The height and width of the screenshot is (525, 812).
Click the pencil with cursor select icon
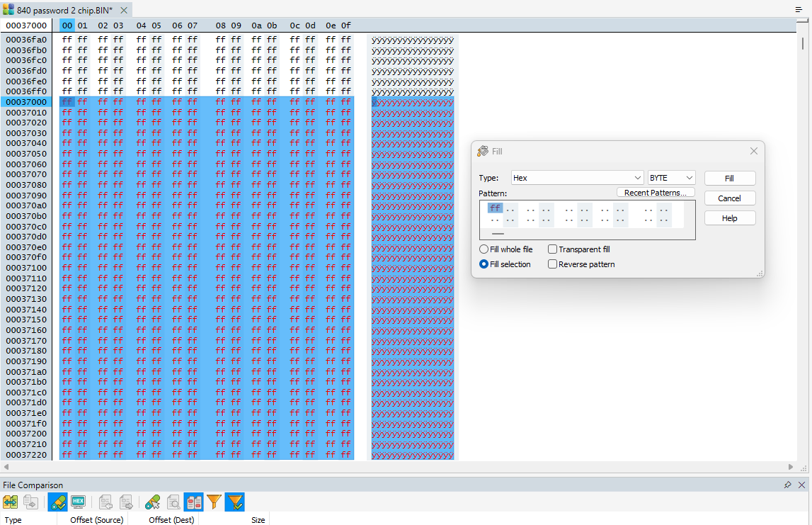(x=153, y=502)
